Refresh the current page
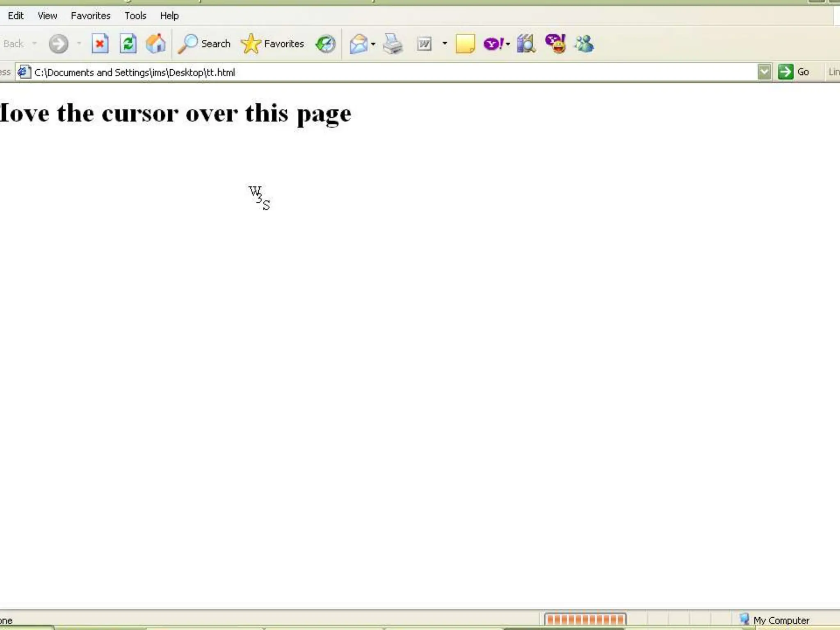This screenshot has height=630, width=840. pyautogui.click(x=128, y=43)
